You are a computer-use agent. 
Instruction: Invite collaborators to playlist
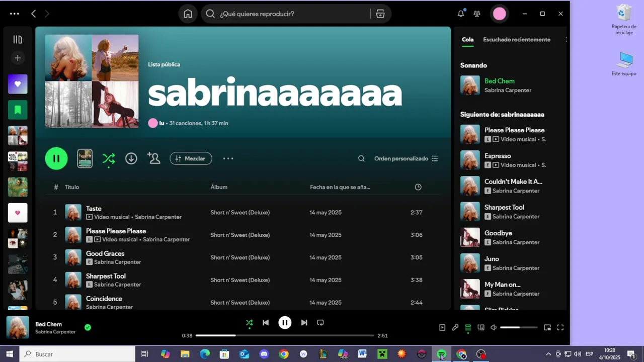[153, 158]
